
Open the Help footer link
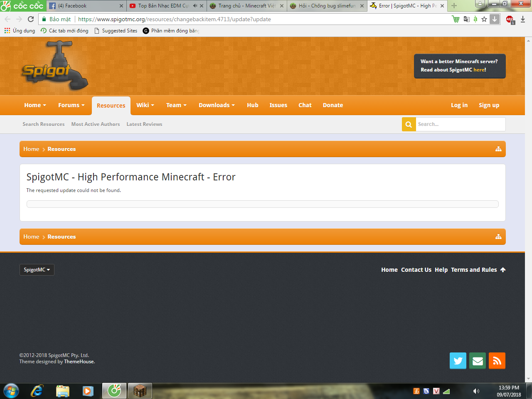tap(441, 270)
